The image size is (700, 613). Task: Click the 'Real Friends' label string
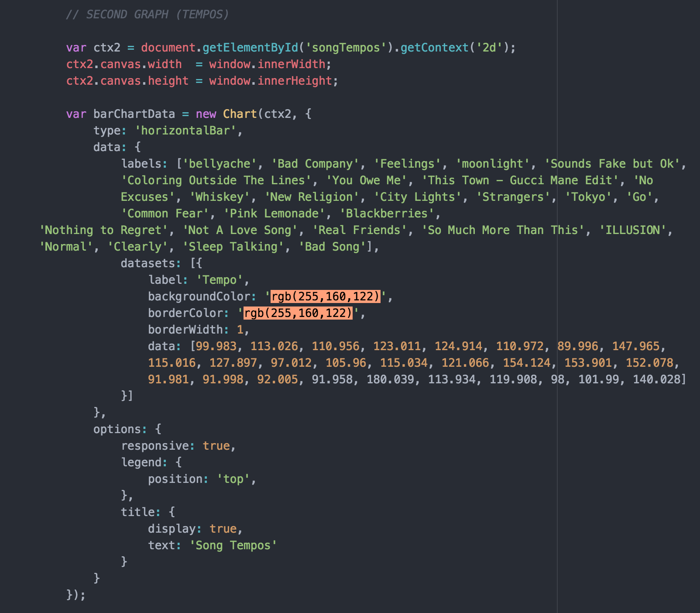coord(360,230)
